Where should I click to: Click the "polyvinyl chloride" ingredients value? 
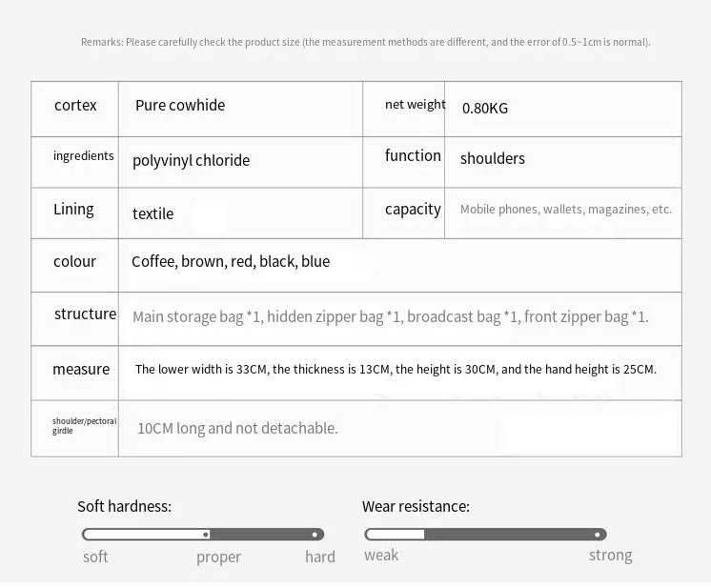191,160
